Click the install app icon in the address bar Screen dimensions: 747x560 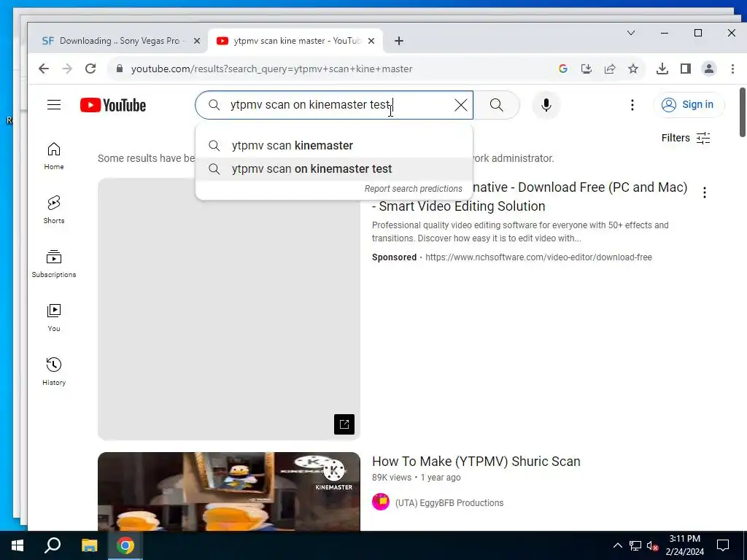587,69
